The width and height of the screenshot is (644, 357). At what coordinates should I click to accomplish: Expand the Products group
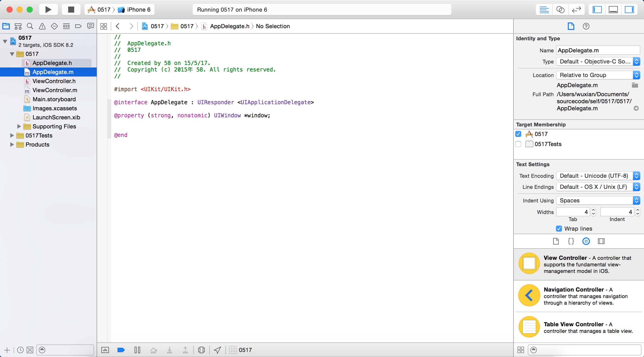click(x=12, y=145)
